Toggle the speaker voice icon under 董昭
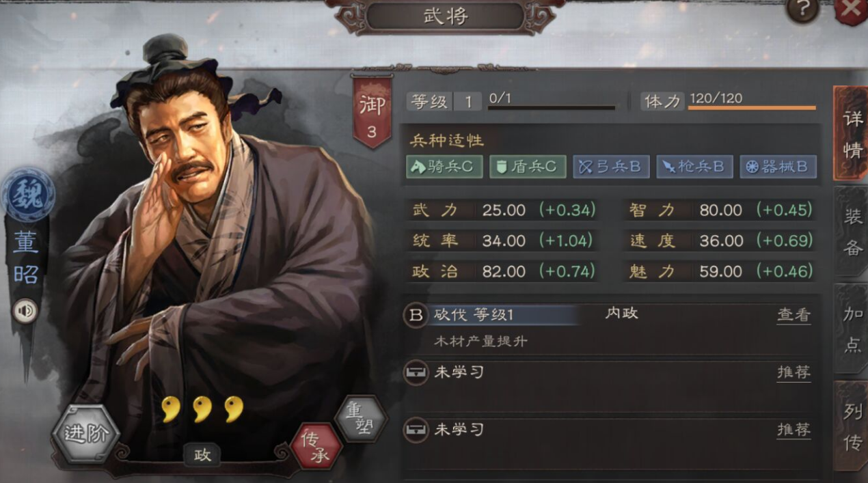 26,312
